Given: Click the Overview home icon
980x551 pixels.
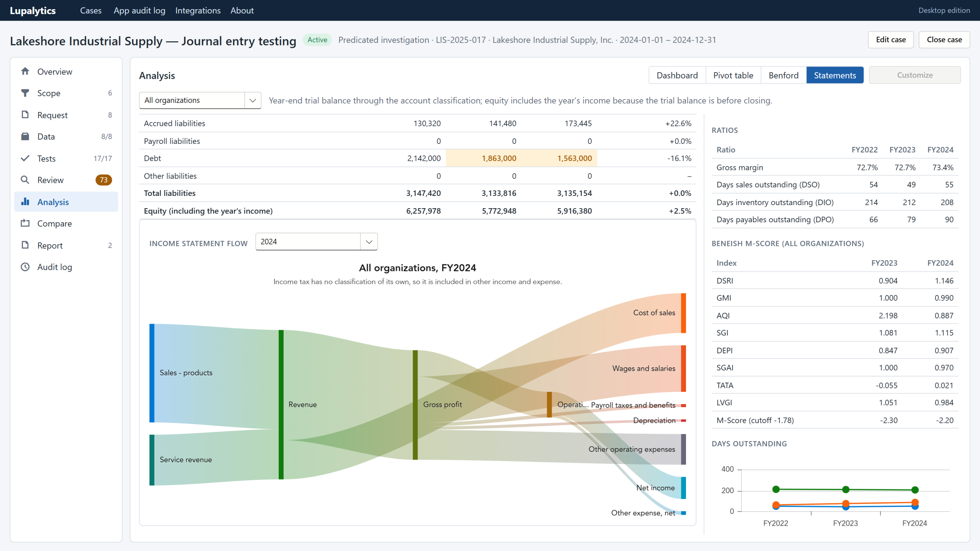Looking at the screenshot, I should (x=25, y=72).
